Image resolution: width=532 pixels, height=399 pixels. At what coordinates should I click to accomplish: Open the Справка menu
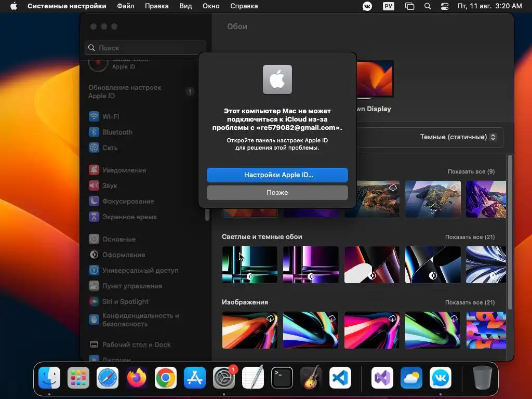click(244, 6)
